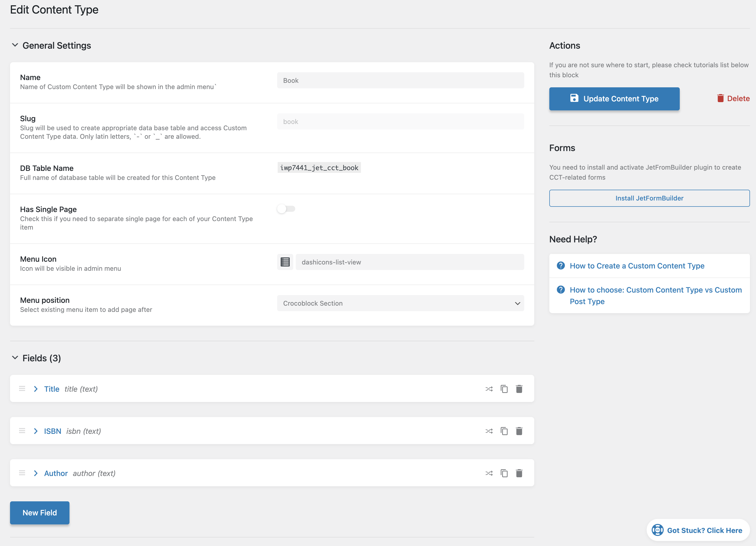This screenshot has height=546, width=756.
Task: Click the Update Content Type button
Action: (x=614, y=99)
